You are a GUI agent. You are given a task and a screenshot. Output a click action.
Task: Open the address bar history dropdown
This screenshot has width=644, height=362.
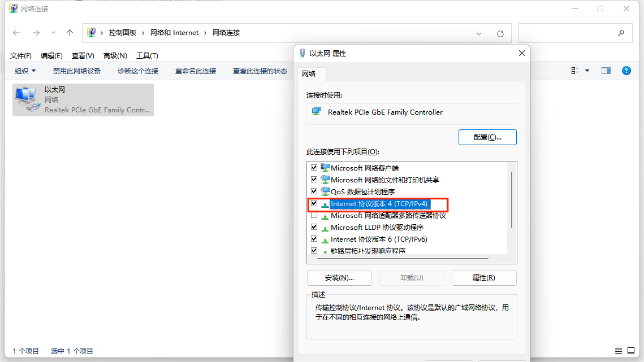click(x=479, y=33)
